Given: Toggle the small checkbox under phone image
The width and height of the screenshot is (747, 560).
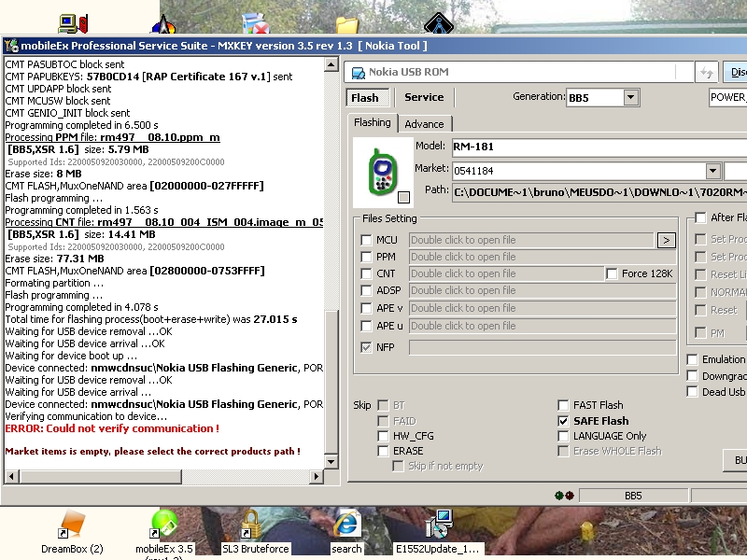Looking at the screenshot, I should tap(403, 197).
